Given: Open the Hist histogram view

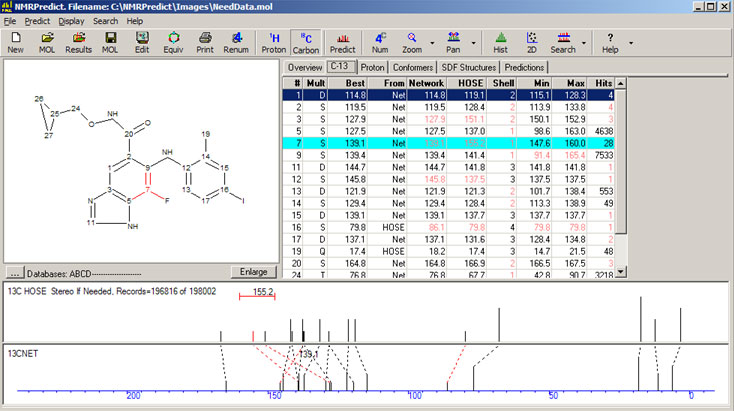Looking at the screenshot, I should [x=502, y=41].
